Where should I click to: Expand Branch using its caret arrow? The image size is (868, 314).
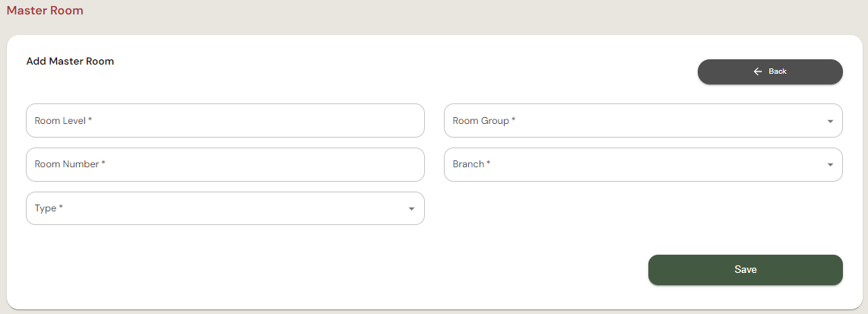pyautogui.click(x=828, y=165)
